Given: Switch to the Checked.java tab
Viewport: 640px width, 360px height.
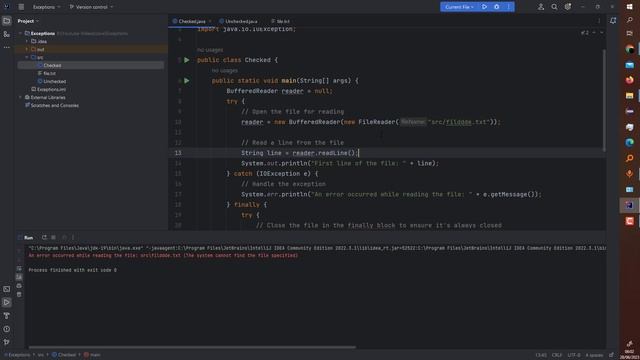Looking at the screenshot, I should pyautogui.click(x=191, y=21).
